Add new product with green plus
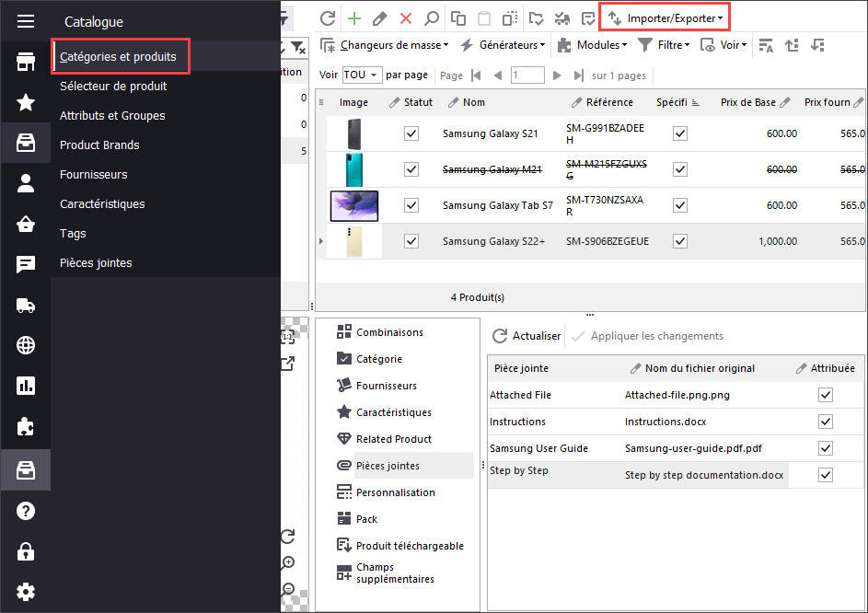Image resolution: width=868 pixels, height=613 pixels. tap(354, 18)
